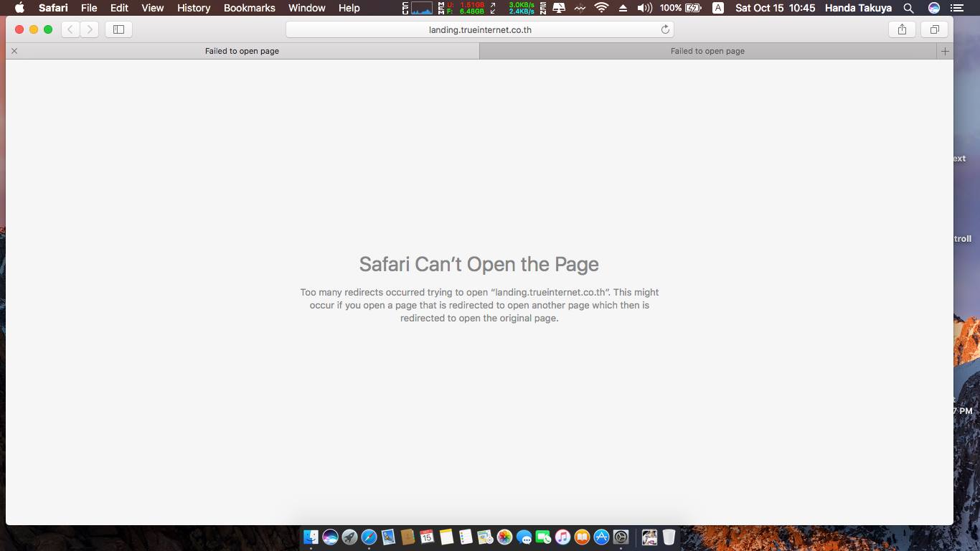Click the Safari compass icon in Dock
Image resolution: width=980 pixels, height=551 pixels.
[369, 537]
